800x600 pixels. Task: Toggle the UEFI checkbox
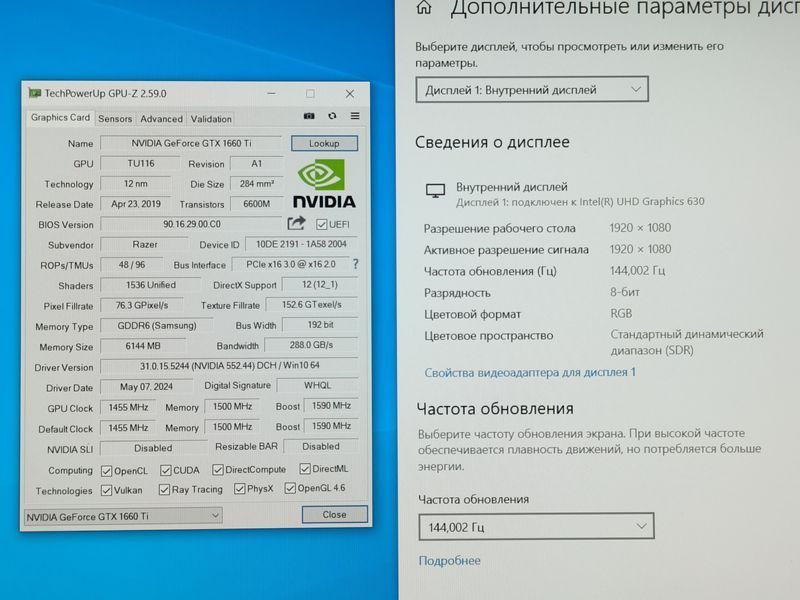tap(321, 224)
